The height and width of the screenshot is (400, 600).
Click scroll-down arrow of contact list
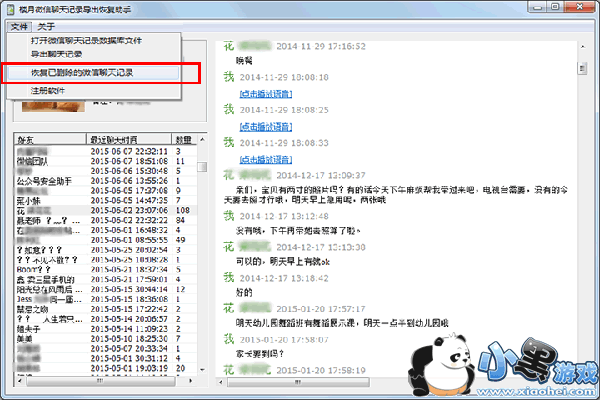[202, 370]
